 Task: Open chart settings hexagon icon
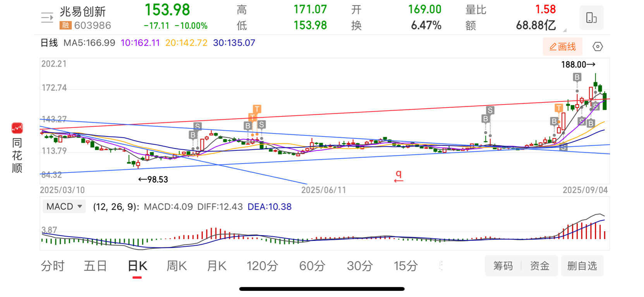598,47
